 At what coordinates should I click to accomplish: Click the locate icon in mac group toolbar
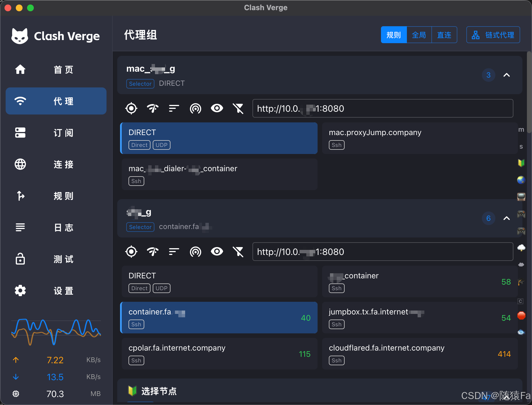point(131,108)
